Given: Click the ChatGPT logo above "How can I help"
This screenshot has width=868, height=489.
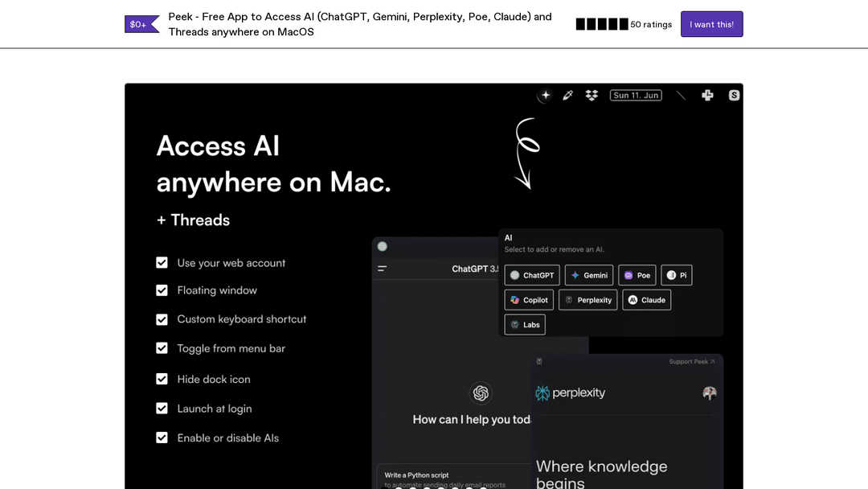Looking at the screenshot, I should point(481,393).
